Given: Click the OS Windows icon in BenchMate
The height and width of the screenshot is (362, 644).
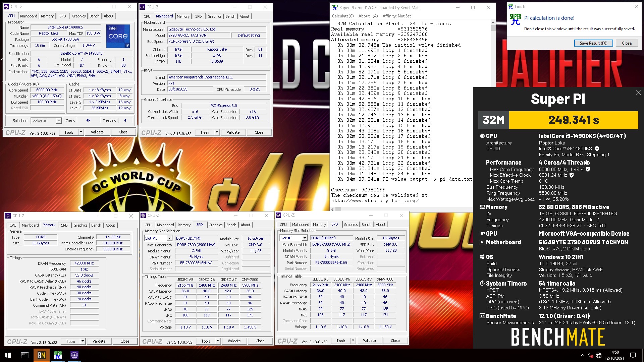Looking at the screenshot, I should point(482,257).
